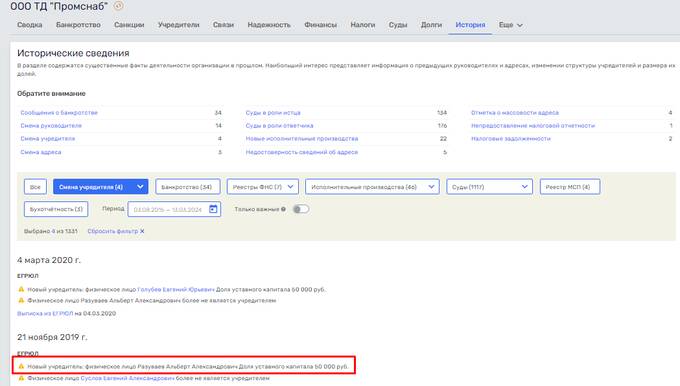The width and height of the screenshot is (680, 386).
Task: Open the Голубев Евгений Юрьевич link
Action: click(176, 289)
